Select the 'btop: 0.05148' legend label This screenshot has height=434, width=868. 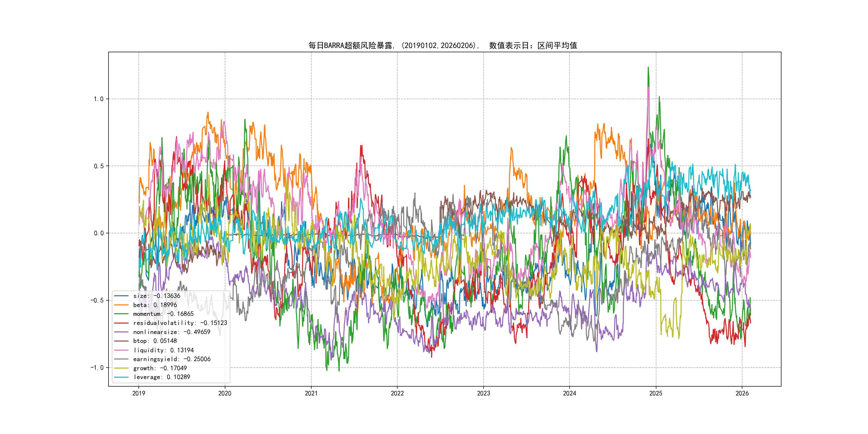[155, 341]
